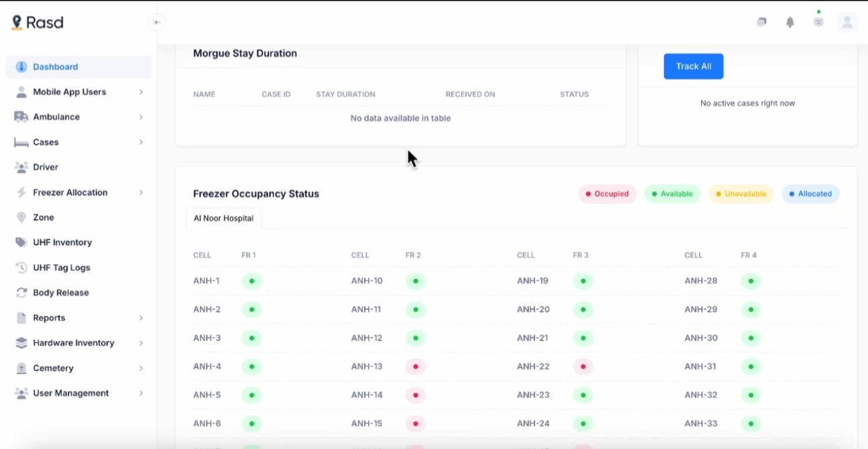Viewport: 868px width, 449px height.
Task: Click the Driver sidebar icon
Action: pyautogui.click(x=21, y=167)
